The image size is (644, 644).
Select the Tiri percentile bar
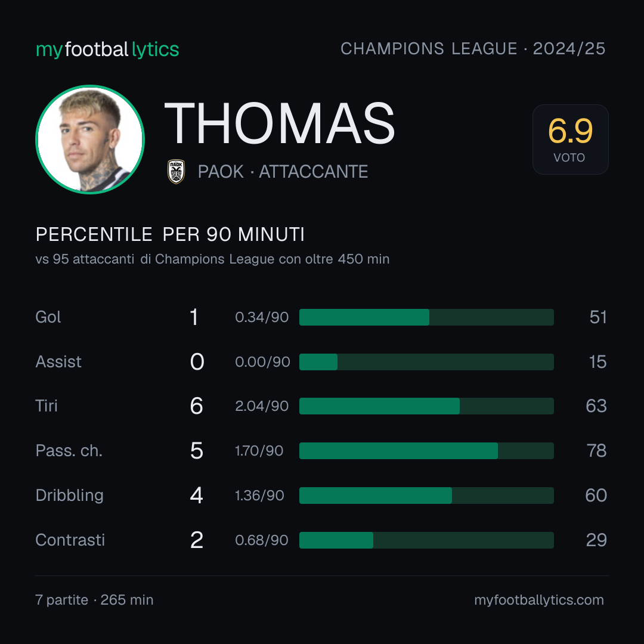[426, 406]
